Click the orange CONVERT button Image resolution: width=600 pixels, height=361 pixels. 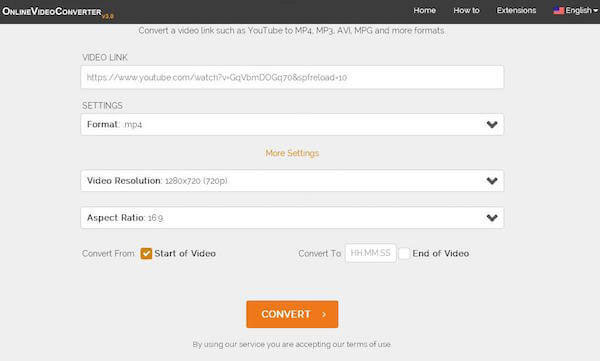[x=292, y=314]
